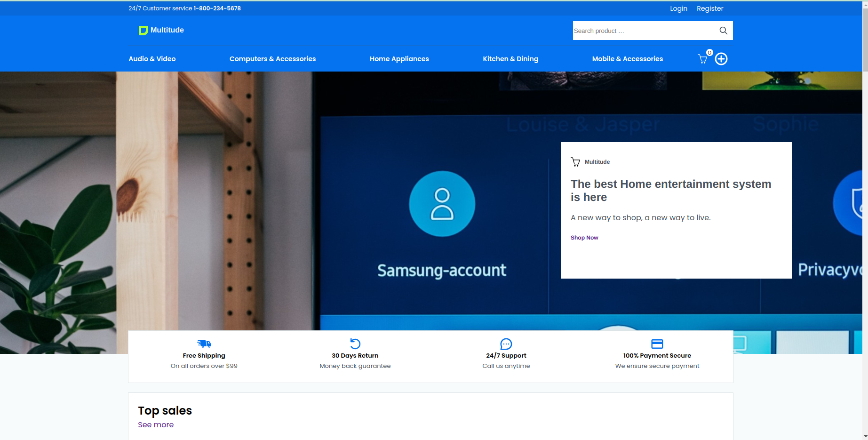The width and height of the screenshot is (868, 440).
Task: Click the Payment Secure card icon
Action: (657, 344)
